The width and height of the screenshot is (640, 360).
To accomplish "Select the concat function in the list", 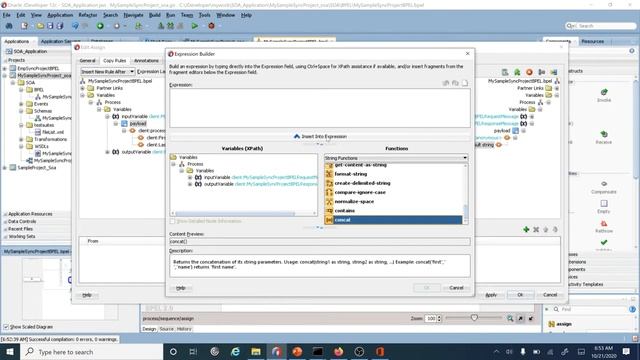I will (393, 220).
